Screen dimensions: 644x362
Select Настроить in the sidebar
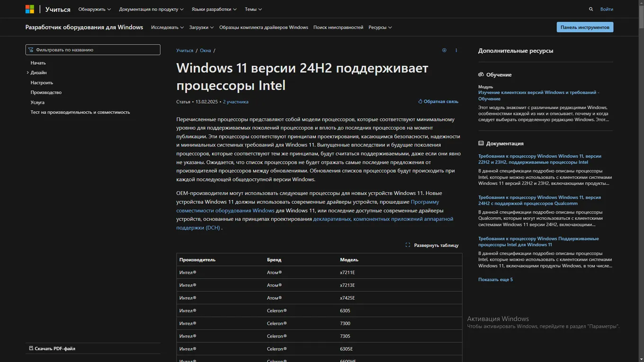click(42, 82)
